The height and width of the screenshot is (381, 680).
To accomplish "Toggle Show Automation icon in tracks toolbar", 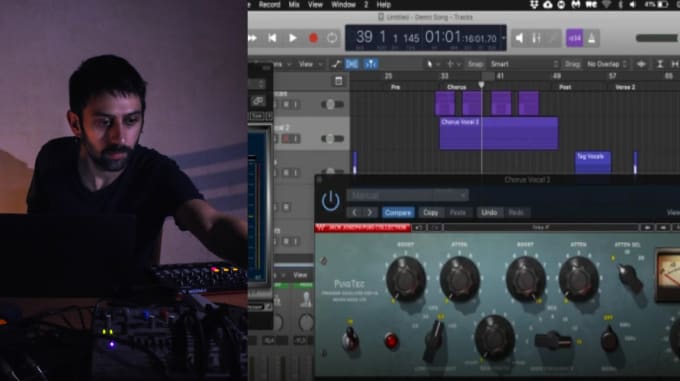I will click(336, 64).
